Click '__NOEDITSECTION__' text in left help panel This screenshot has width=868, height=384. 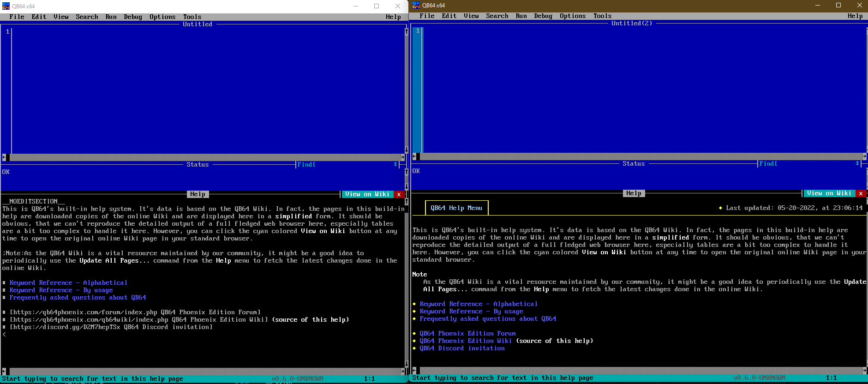pyautogui.click(x=33, y=202)
